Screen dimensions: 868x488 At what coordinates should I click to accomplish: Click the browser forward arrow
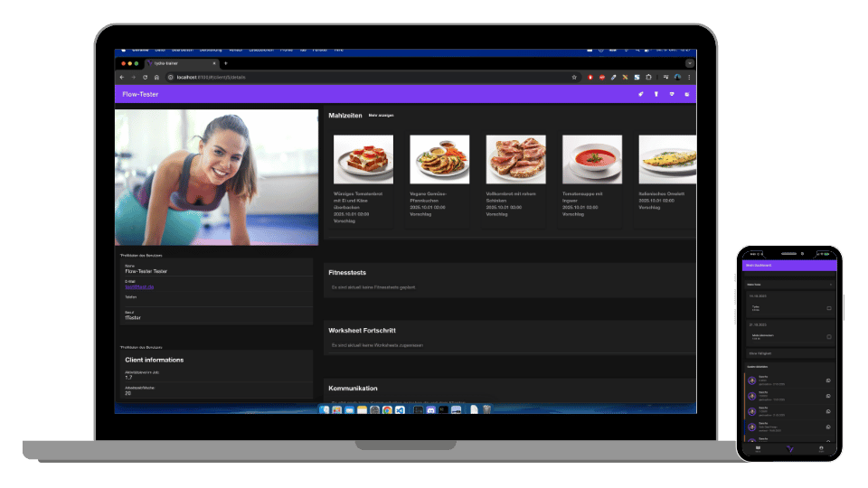point(134,78)
